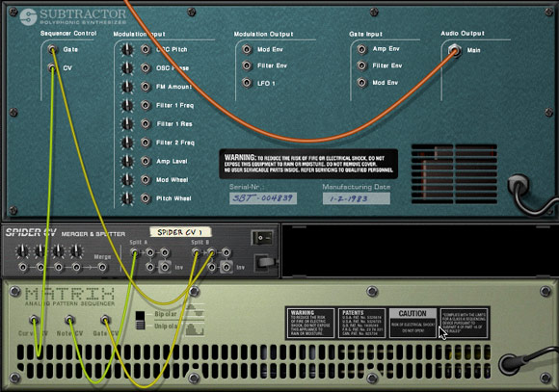
Task: Click the Filter 1 Res input jack
Action: pos(146,123)
